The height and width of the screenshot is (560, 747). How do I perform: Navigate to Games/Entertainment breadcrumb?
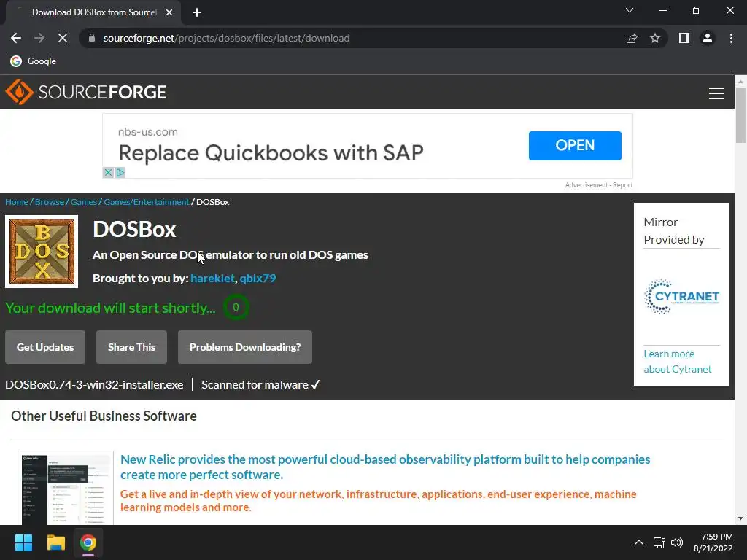146,202
